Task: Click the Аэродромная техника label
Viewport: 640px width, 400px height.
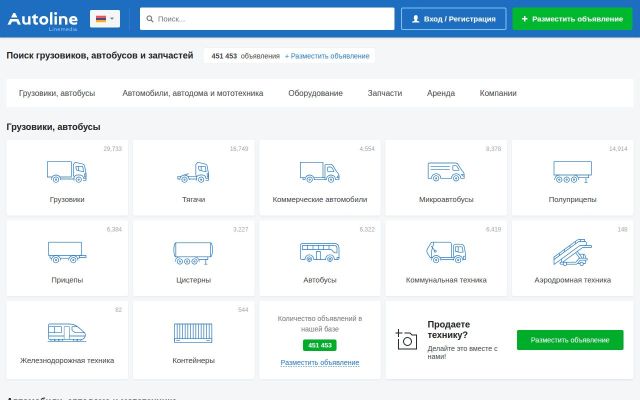Action: tap(572, 280)
